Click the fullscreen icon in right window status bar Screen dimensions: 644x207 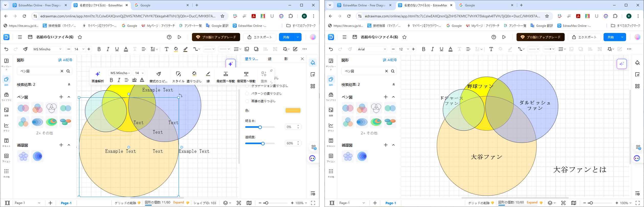[637, 203]
